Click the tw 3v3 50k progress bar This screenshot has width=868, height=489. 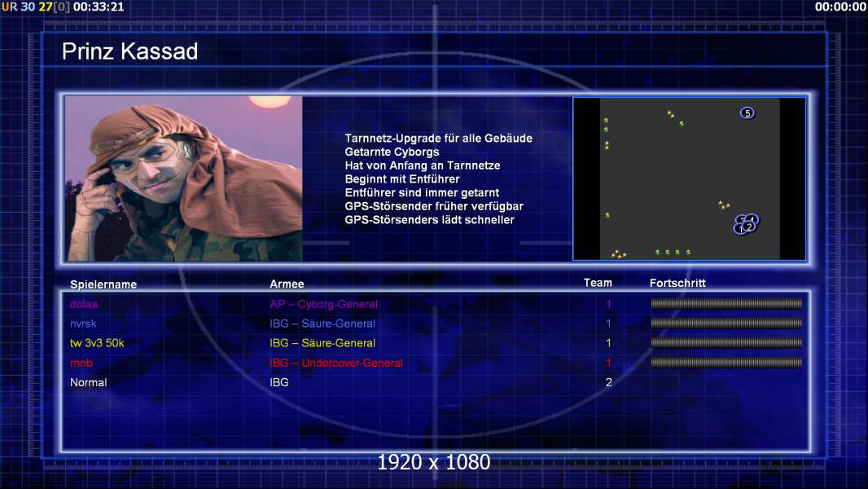726,343
